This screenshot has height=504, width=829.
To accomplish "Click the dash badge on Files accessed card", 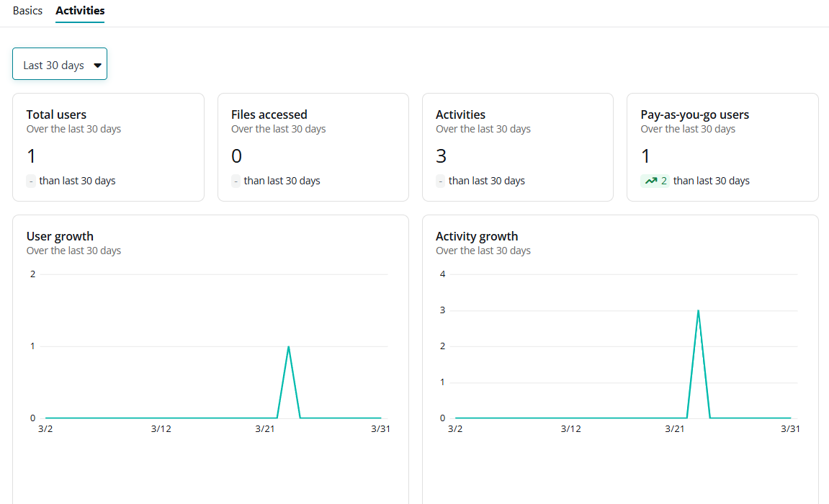I will (236, 181).
